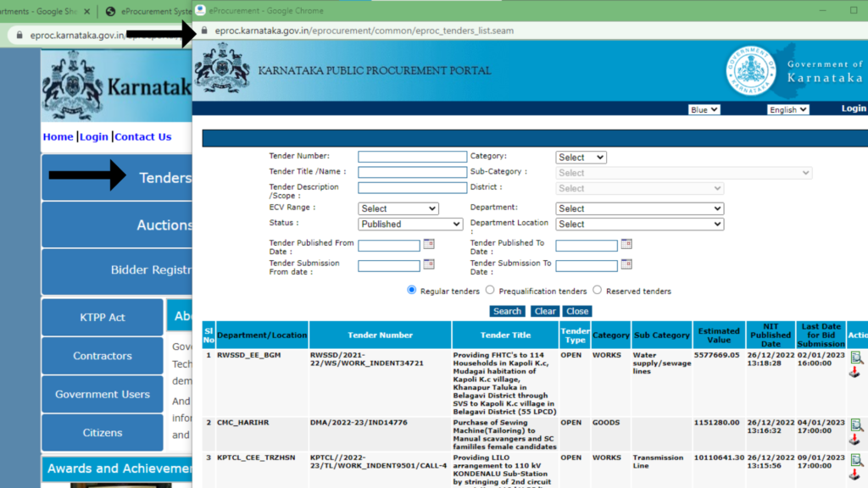
Task: Download documents icon for RWSSD_EE_BGM tender
Action: (x=855, y=373)
